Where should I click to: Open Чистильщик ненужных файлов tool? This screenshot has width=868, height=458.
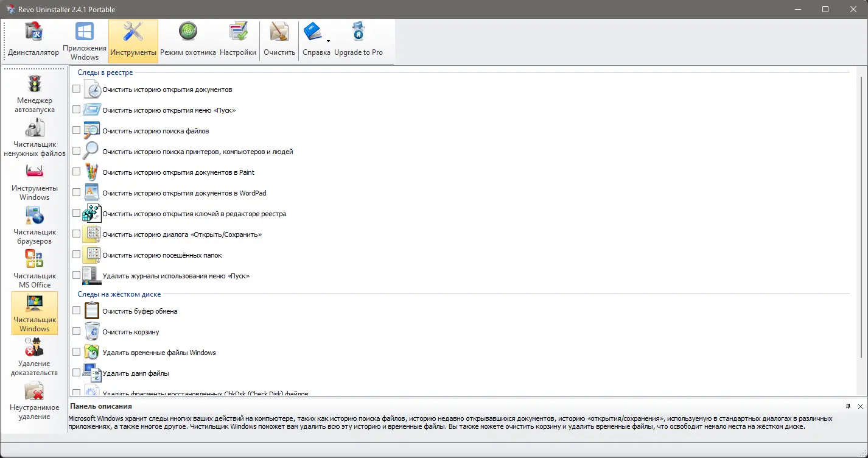pyautogui.click(x=35, y=138)
